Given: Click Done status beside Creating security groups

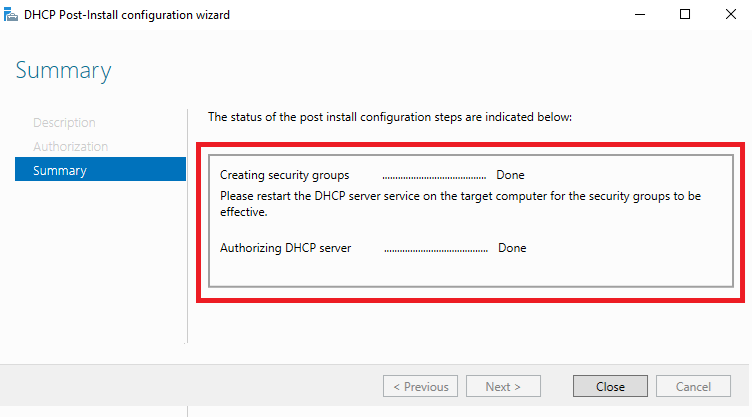Looking at the screenshot, I should click(x=510, y=175).
